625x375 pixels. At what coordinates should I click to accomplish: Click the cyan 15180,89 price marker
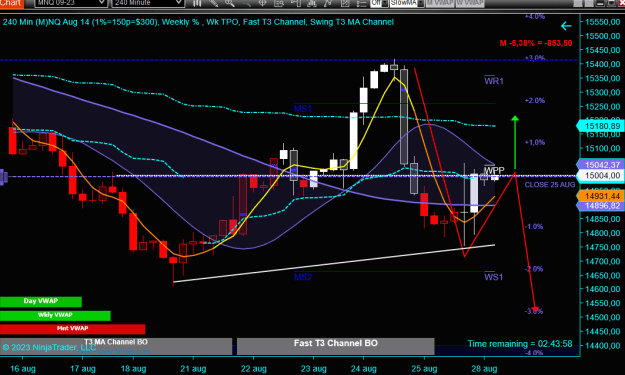601,126
